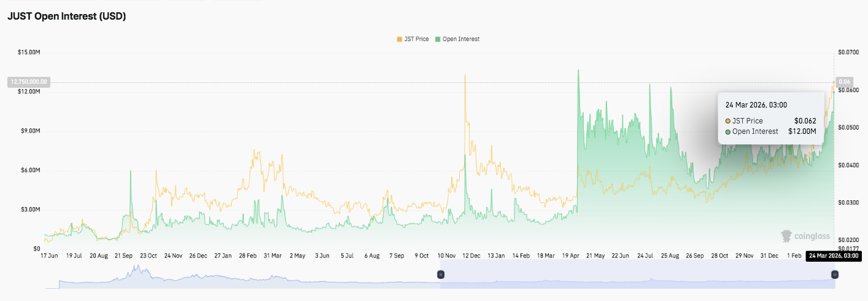Image resolution: width=868 pixels, height=301 pixels.
Task: Click the coinglass watermark logo
Action: pyautogui.click(x=805, y=236)
